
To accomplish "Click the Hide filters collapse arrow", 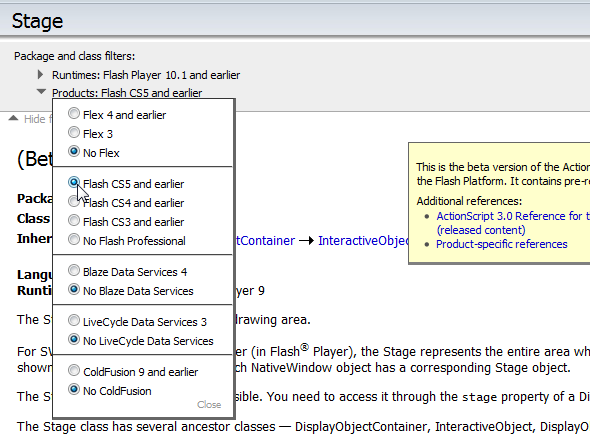I will tap(13, 118).
